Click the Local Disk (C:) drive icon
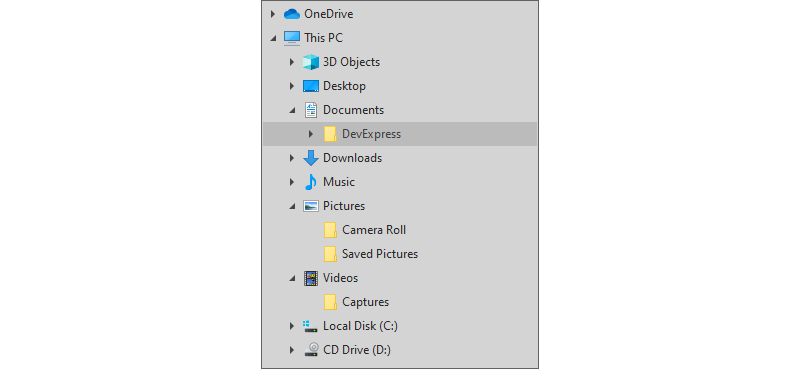This screenshot has height=369, width=800. pos(311,326)
